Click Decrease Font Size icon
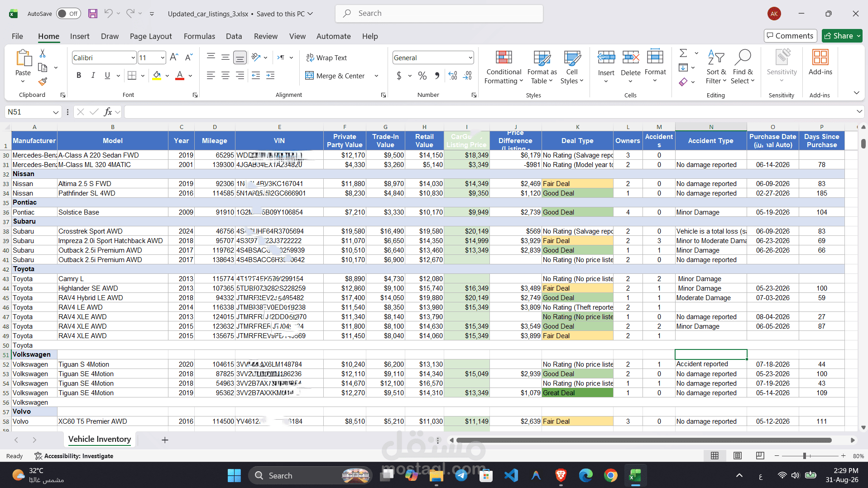 (189, 57)
